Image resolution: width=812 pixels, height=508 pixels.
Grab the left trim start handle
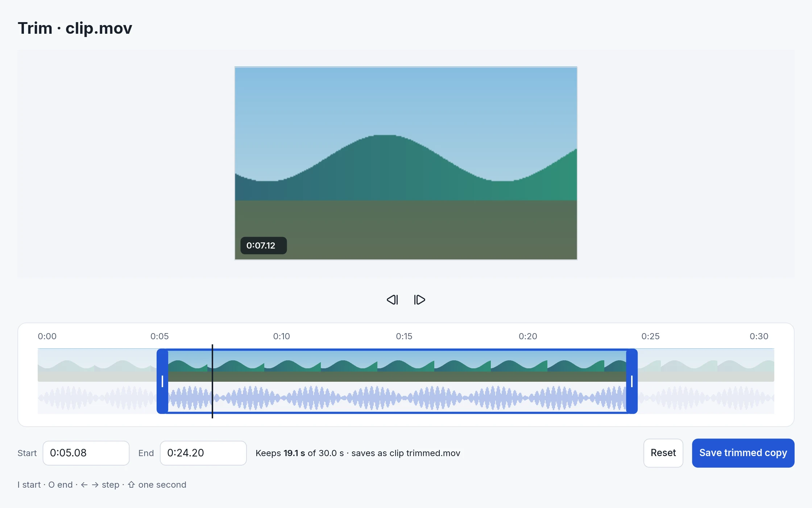(162, 381)
